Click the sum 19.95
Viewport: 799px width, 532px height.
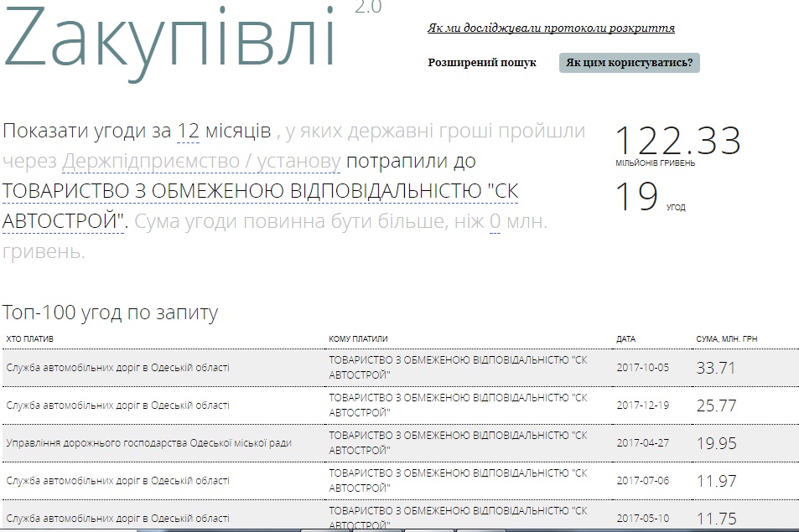point(716,443)
